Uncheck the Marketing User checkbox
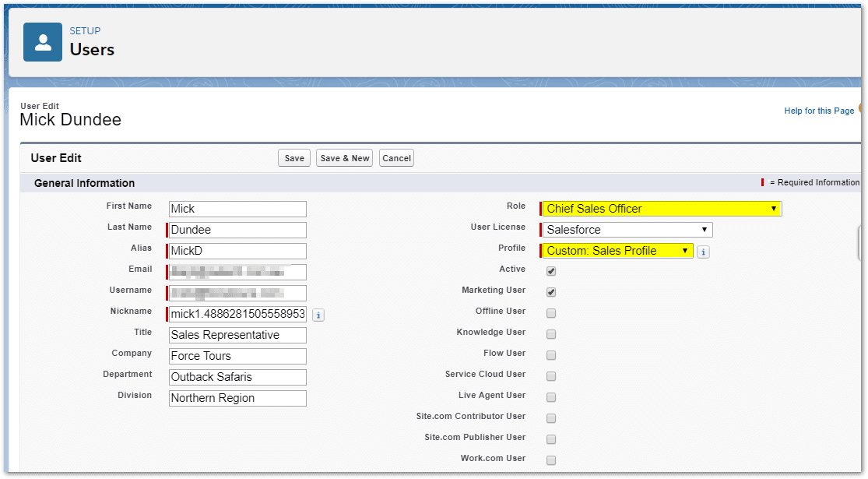Viewport: 868px width, 479px height. point(551,292)
